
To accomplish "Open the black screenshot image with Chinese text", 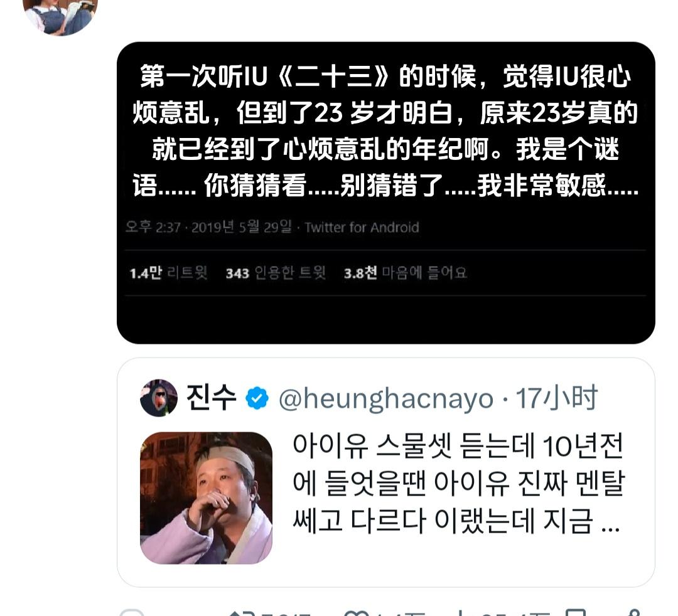I will [x=385, y=193].
